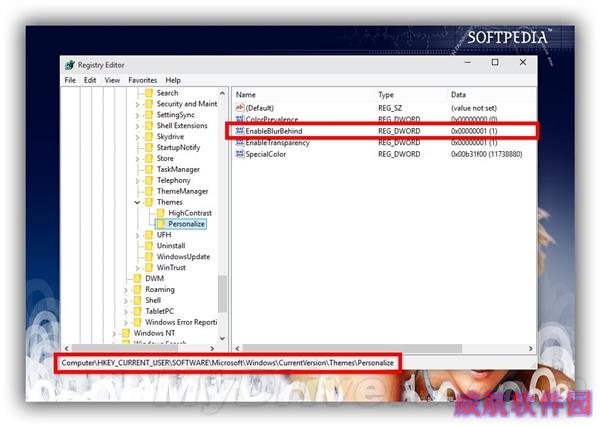The image size is (600, 427).
Task: Expand the UFH tree node
Action: pos(137,235)
